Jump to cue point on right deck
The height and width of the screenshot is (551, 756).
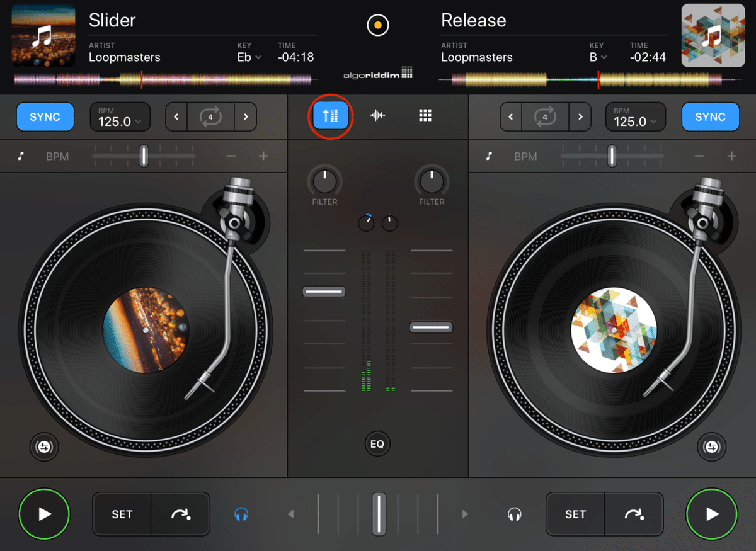coord(634,514)
